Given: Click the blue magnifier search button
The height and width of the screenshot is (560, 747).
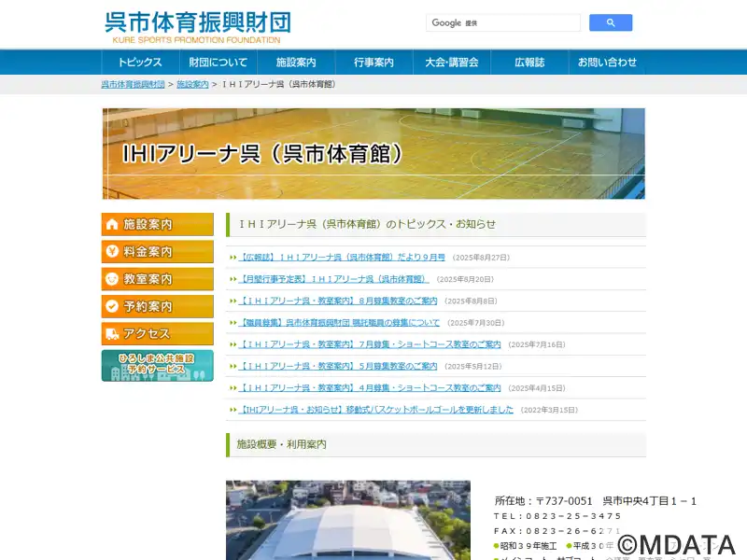Looking at the screenshot, I should tap(611, 22).
